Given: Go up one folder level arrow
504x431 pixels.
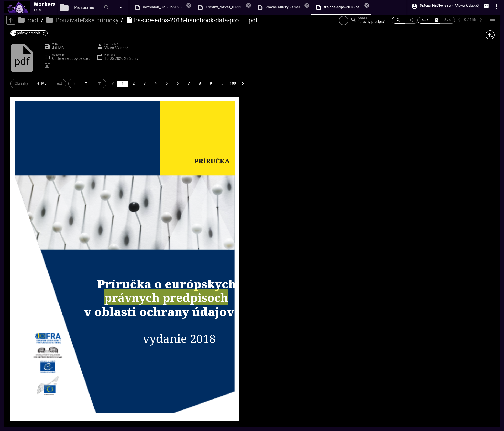Looking at the screenshot, I should tap(11, 20).
